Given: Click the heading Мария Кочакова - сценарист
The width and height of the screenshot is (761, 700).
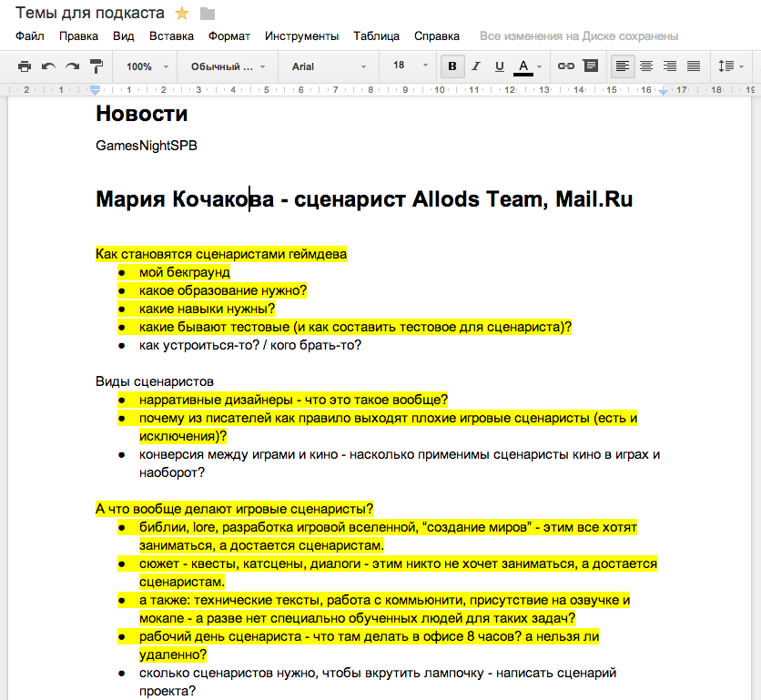Looking at the screenshot, I should click(x=250, y=199).
